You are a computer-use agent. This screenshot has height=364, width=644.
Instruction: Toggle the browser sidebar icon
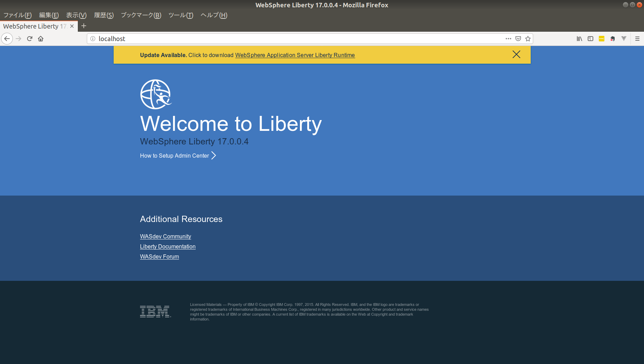[x=590, y=39]
